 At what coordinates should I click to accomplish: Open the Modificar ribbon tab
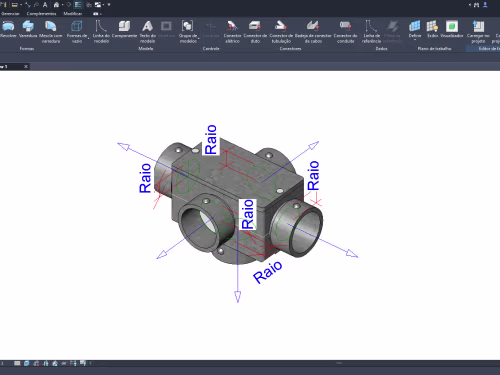click(x=73, y=14)
